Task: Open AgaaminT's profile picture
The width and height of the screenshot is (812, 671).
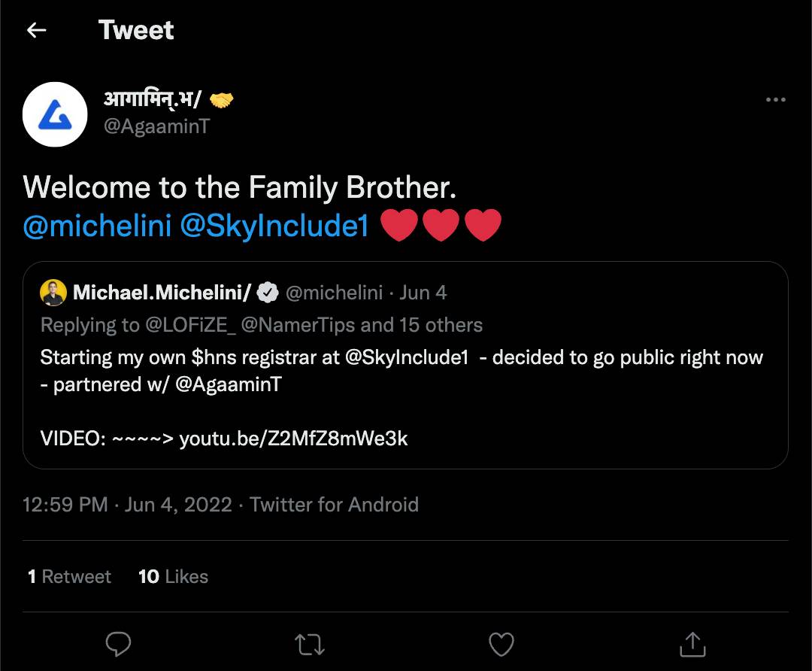Action: (55, 114)
